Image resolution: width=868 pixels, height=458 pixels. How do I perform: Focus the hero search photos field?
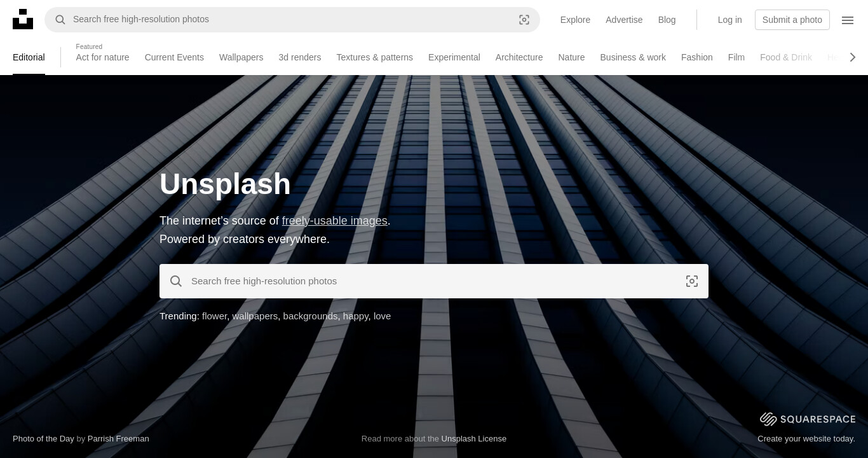click(x=434, y=281)
